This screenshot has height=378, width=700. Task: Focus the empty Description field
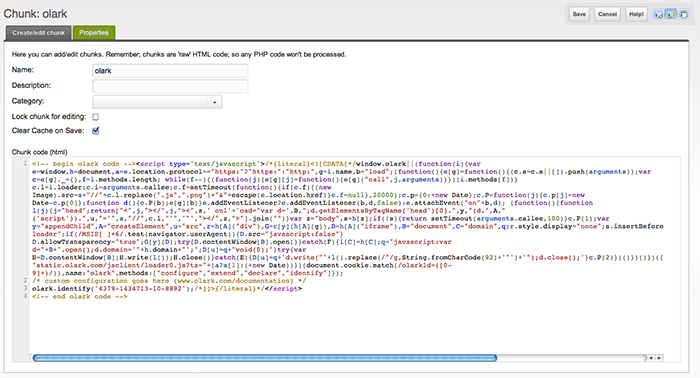pos(170,86)
